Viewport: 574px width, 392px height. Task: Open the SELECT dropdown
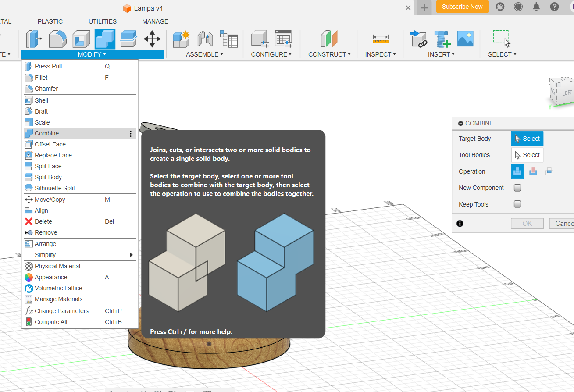(x=503, y=54)
